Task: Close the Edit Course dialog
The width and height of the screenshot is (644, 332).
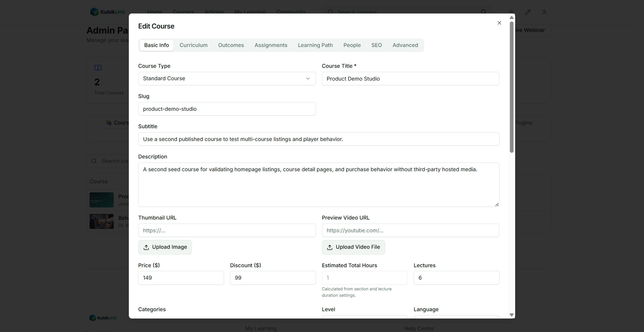Action: pos(499,23)
